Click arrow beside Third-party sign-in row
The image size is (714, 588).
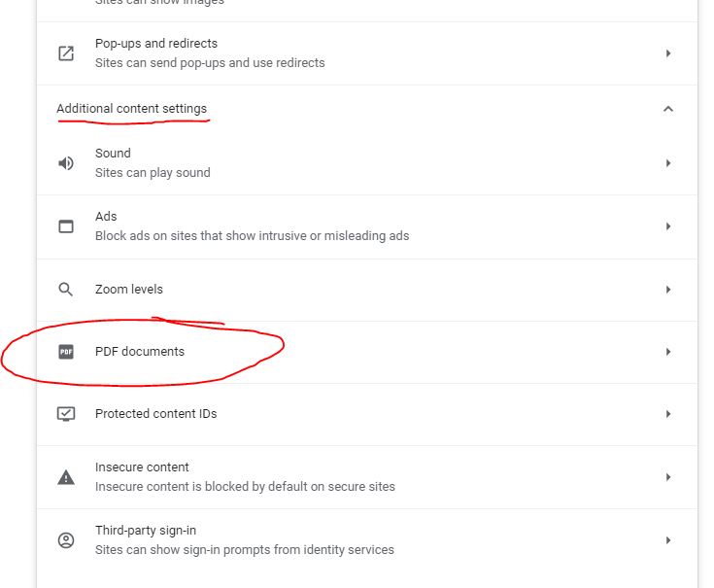pyautogui.click(x=668, y=540)
